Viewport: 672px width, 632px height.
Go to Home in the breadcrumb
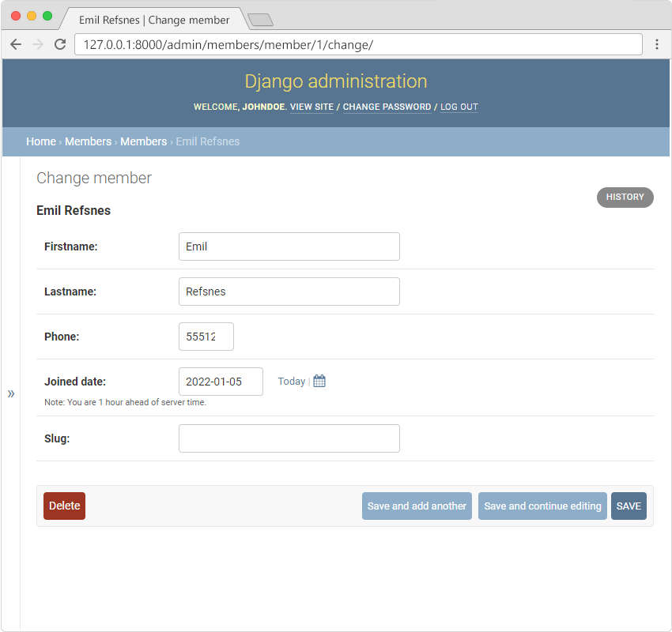point(41,141)
